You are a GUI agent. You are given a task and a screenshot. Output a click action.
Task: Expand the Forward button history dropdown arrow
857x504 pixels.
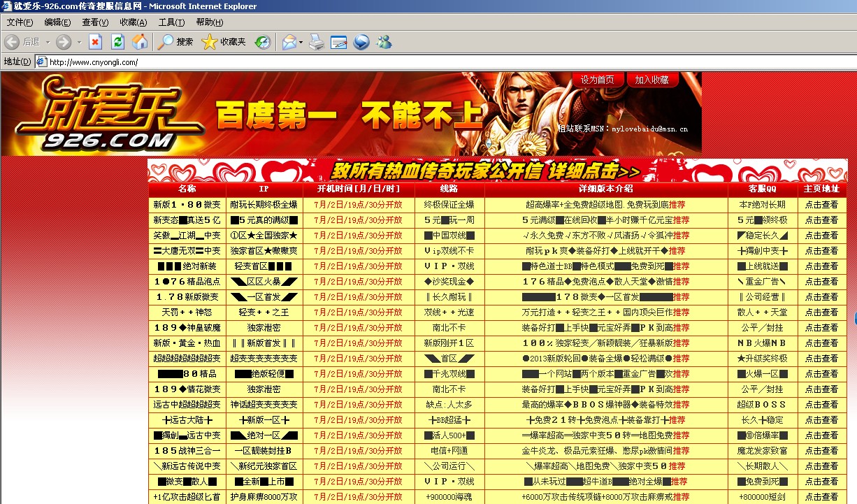coord(79,42)
